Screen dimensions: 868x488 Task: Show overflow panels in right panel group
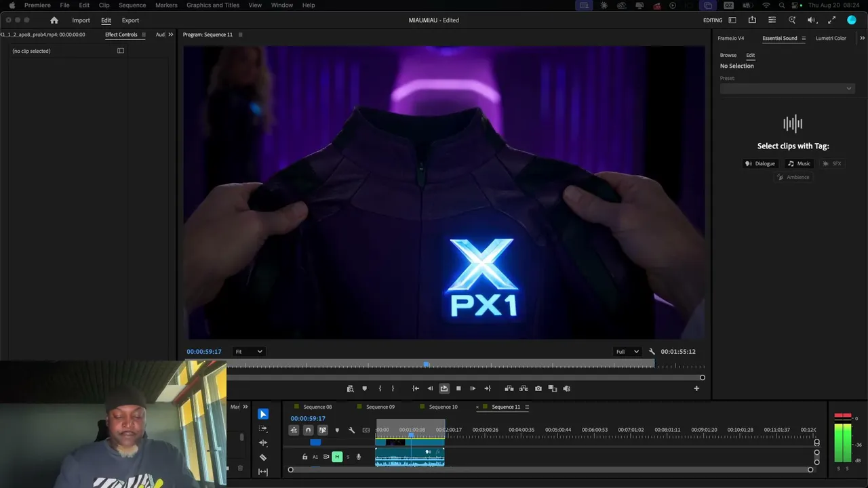[861, 39]
